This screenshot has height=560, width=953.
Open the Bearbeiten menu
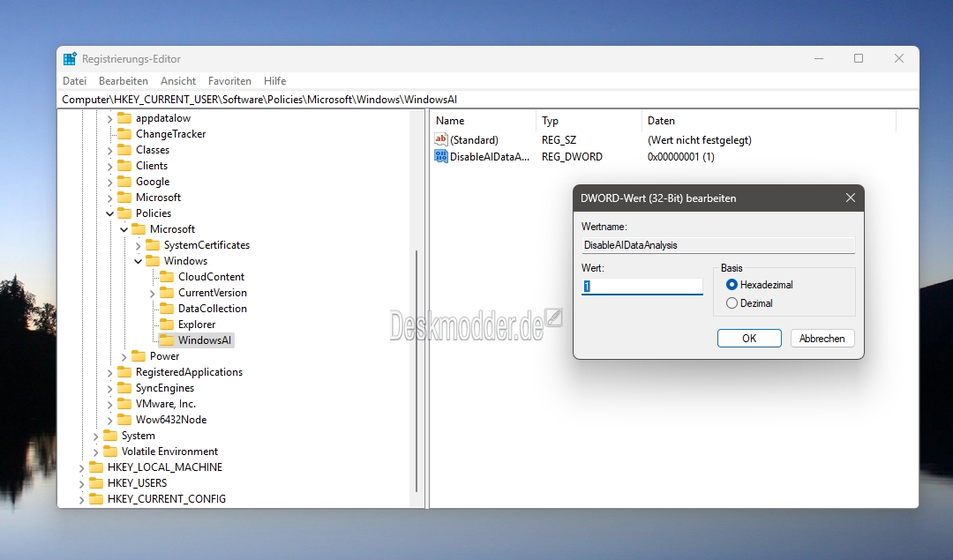(x=124, y=81)
